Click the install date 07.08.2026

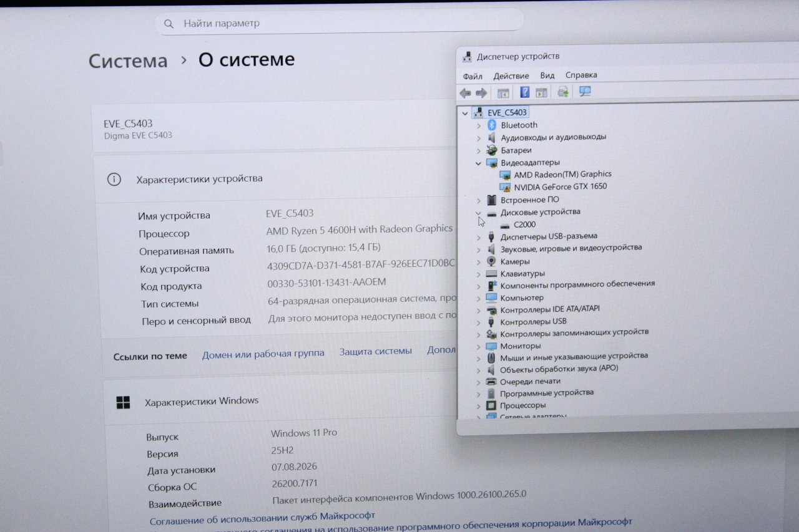click(x=295, y=467)
